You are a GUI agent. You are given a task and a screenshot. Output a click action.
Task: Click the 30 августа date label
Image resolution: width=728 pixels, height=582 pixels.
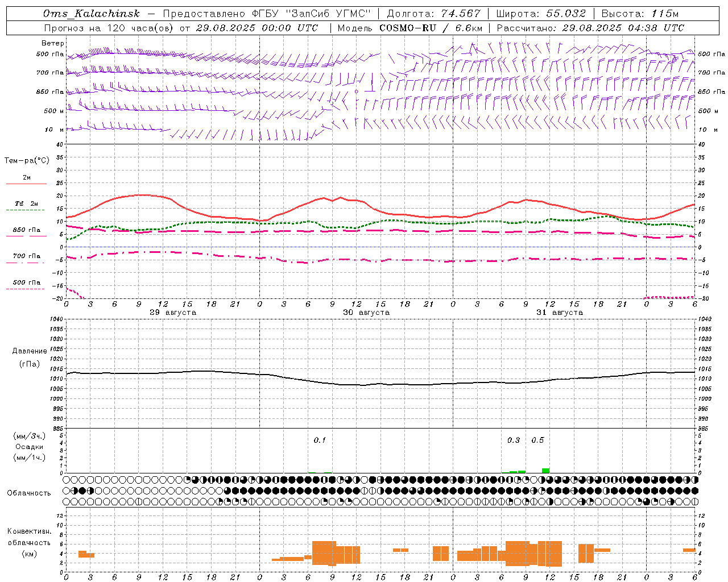(x=366, y=313)
